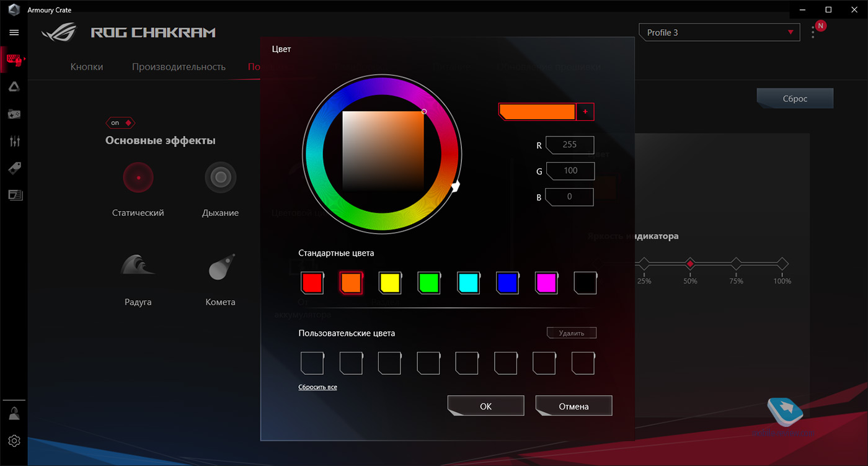868x466 pixels.
Task: Switch to the Производительность tab
Action: tap(179, 67)
